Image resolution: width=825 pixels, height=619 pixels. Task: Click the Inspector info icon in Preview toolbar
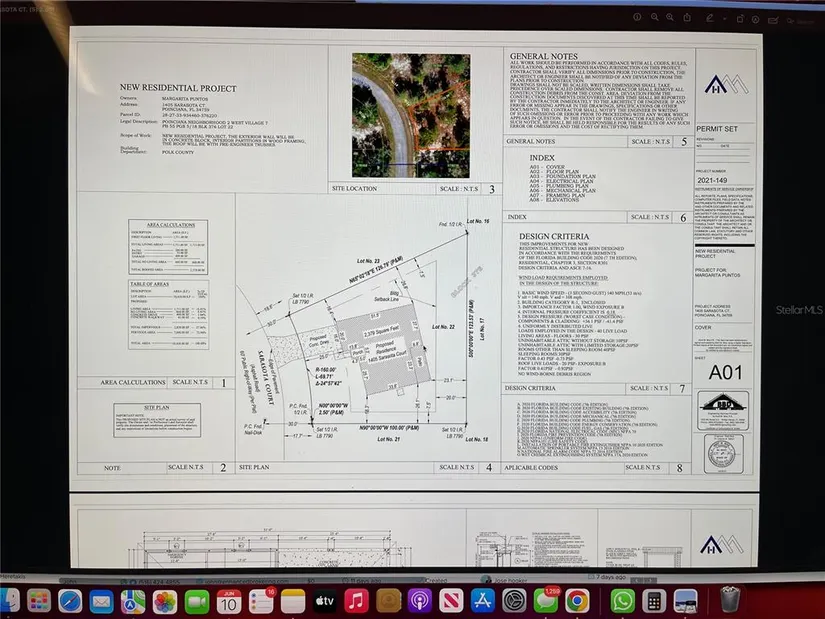tap(637, 17)
